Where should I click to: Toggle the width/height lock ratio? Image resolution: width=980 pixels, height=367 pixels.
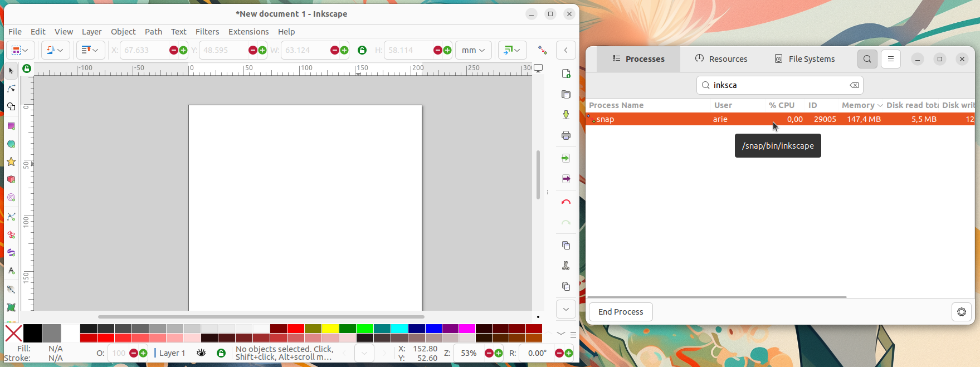[362, 50]
